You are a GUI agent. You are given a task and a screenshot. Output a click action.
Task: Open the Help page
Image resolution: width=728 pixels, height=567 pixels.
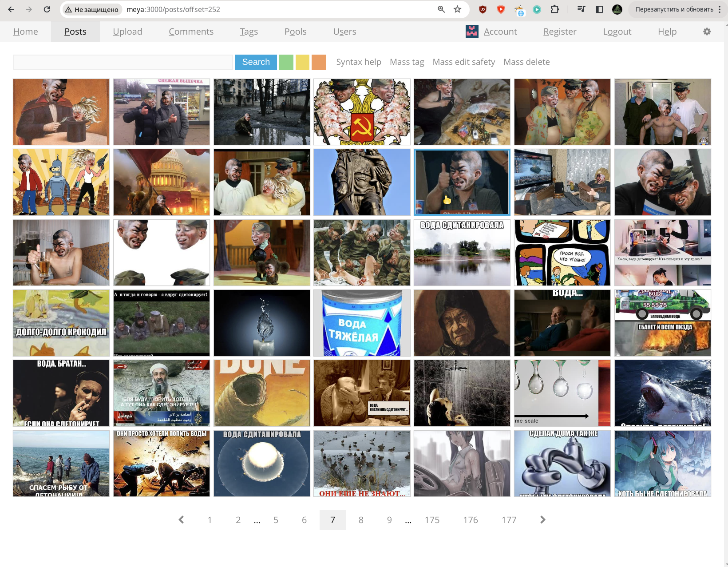coord(667,32)
